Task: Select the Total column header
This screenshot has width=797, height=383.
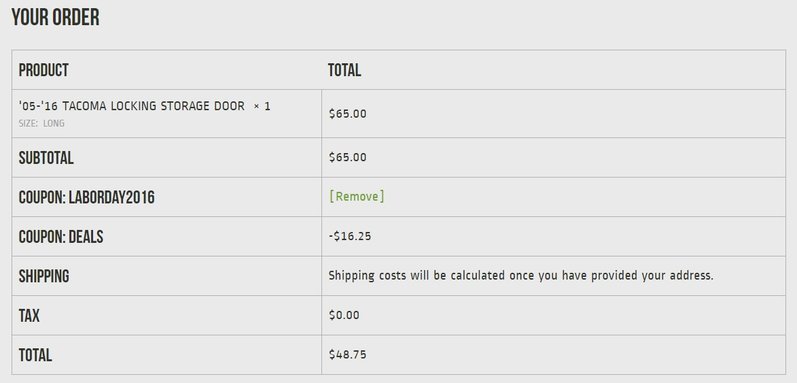Action: click(344, 70)
